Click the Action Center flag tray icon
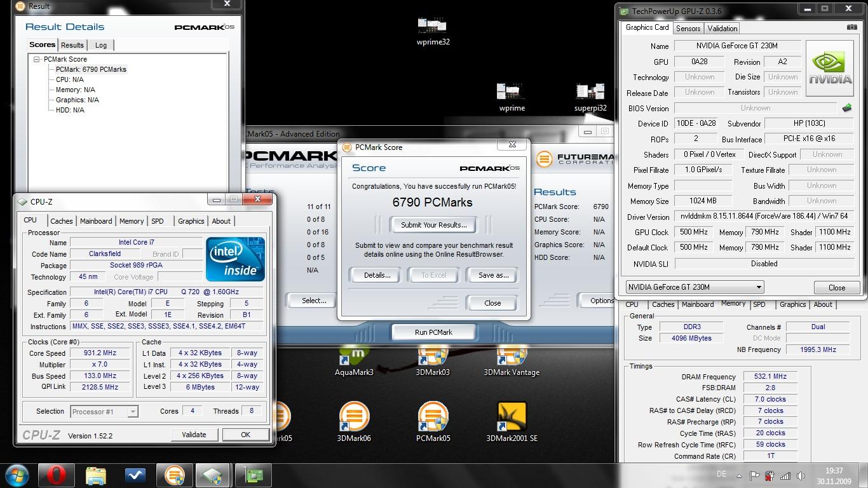Viewport: 868px width, 488px height. tap(755, 475)
